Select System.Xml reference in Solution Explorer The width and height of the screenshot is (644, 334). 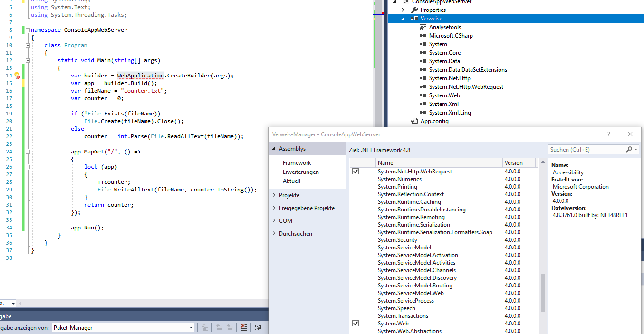(x=444, y=104)
